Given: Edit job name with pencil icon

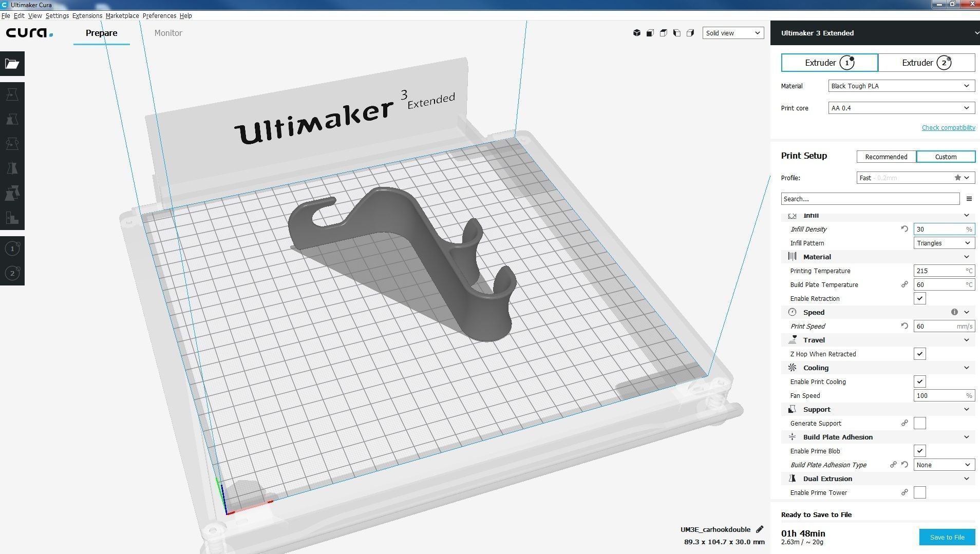Looking at the screenshot, I should point(760,529).
